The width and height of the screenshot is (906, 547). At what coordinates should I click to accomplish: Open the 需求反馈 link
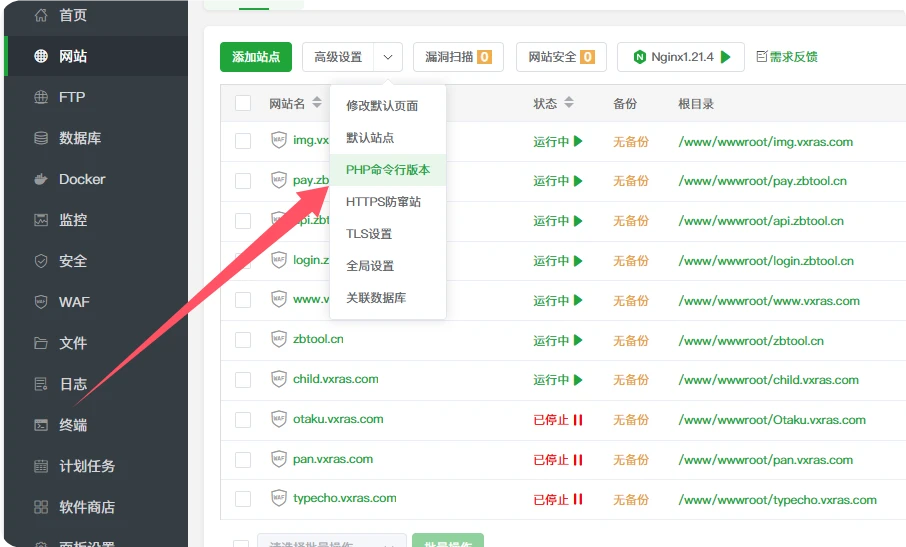(793, 57)
